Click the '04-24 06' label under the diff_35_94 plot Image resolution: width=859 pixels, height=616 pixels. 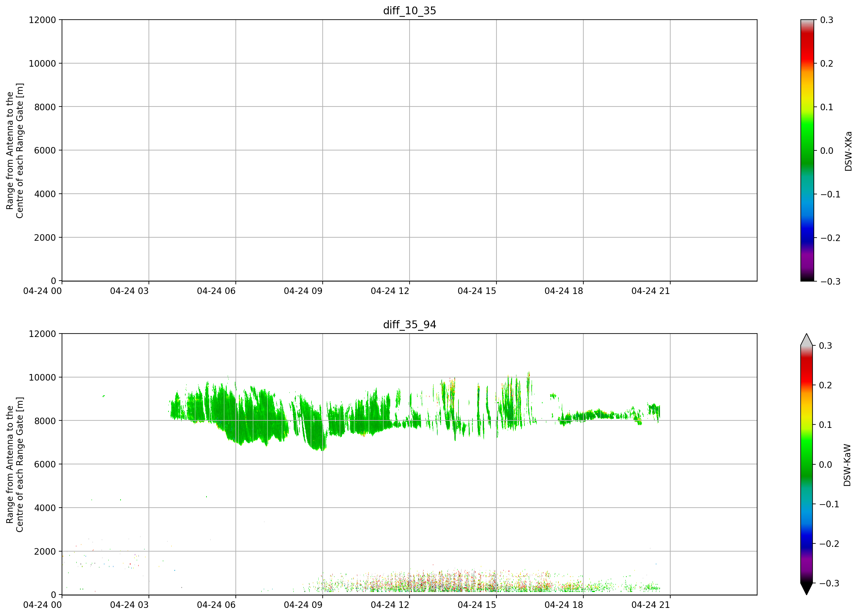pos(216,605)
